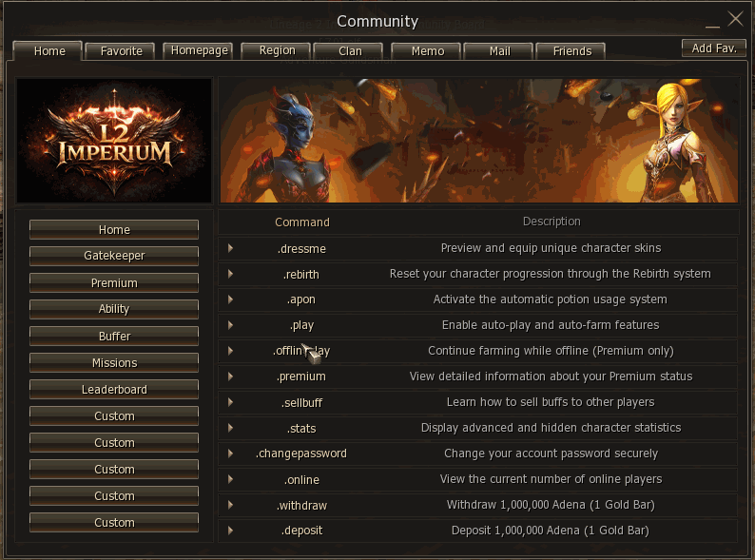Close the Community window
The image size is (755, 560).
735,19
